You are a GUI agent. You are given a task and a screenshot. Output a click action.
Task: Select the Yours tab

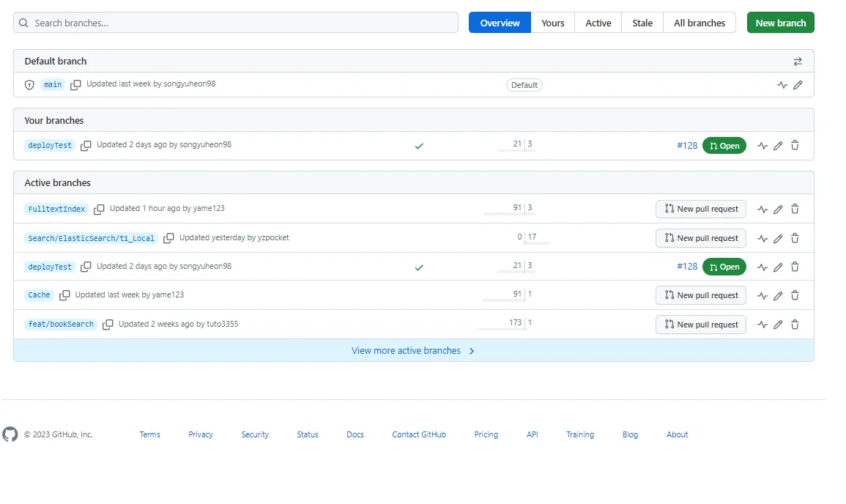pyautogui.click(x=552, y=23)
